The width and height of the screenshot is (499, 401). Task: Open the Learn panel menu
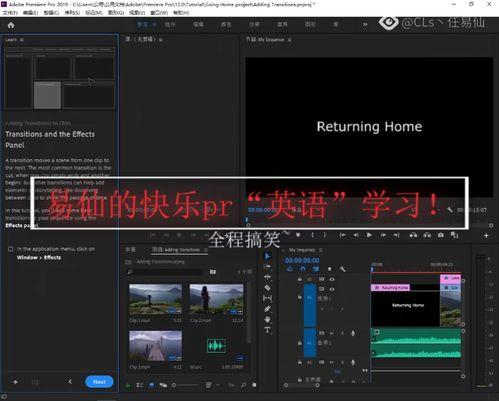pyautogui.click(x=22, y=40)
